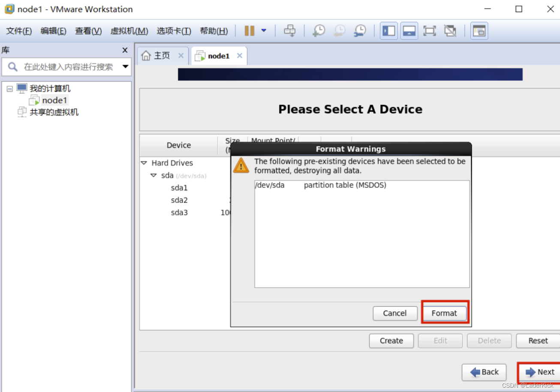Click the Hard Drives label
Image resolution: width=560 pixels, height=392 pixels.
click(x=172, y=163)
